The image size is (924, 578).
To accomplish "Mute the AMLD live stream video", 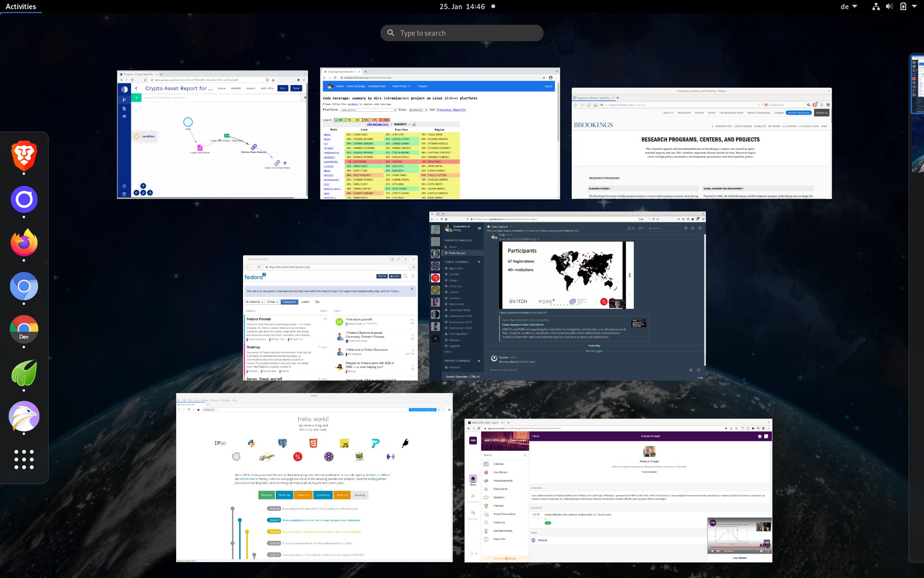I will click(718, 551).
